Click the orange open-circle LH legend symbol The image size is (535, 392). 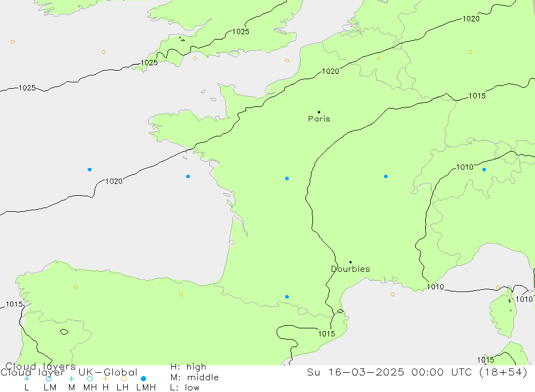(x=124, y=379)
